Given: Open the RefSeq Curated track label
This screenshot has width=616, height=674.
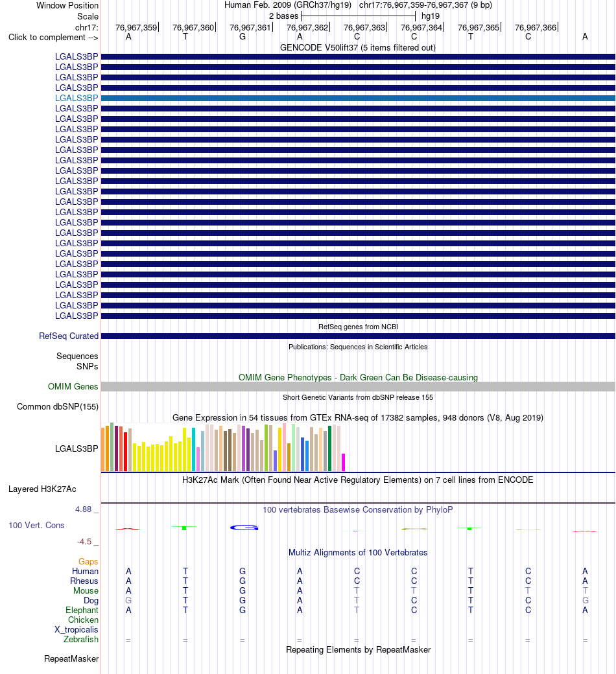Looking at the screenshot, I should click(x=69, y=336).
